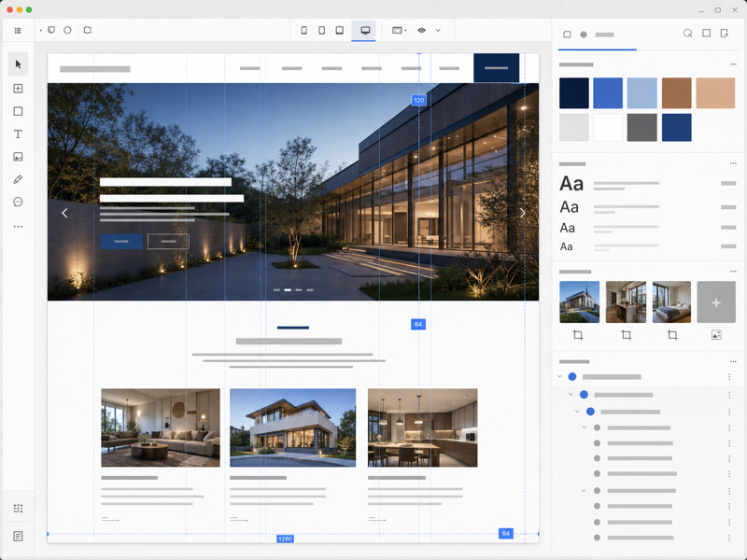Viewport: 747px width, 560px height.
Task: Select the second carousel indicator dot
Action: tap(288, 289)
